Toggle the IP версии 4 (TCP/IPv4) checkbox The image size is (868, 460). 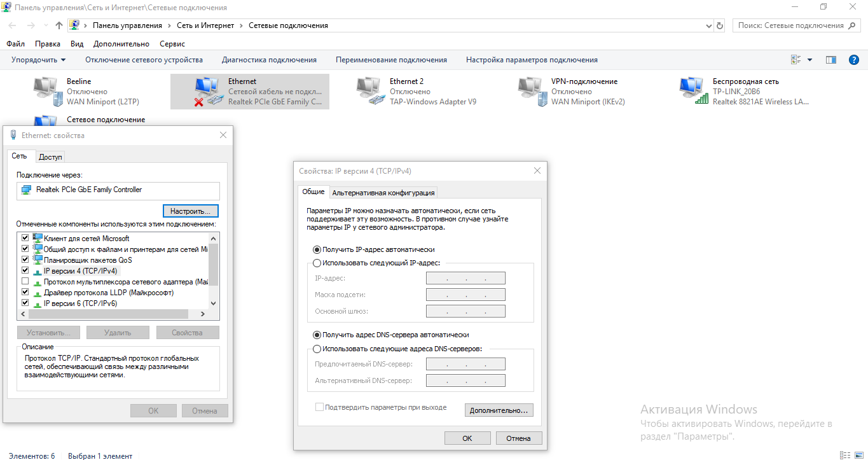point(25,270)
